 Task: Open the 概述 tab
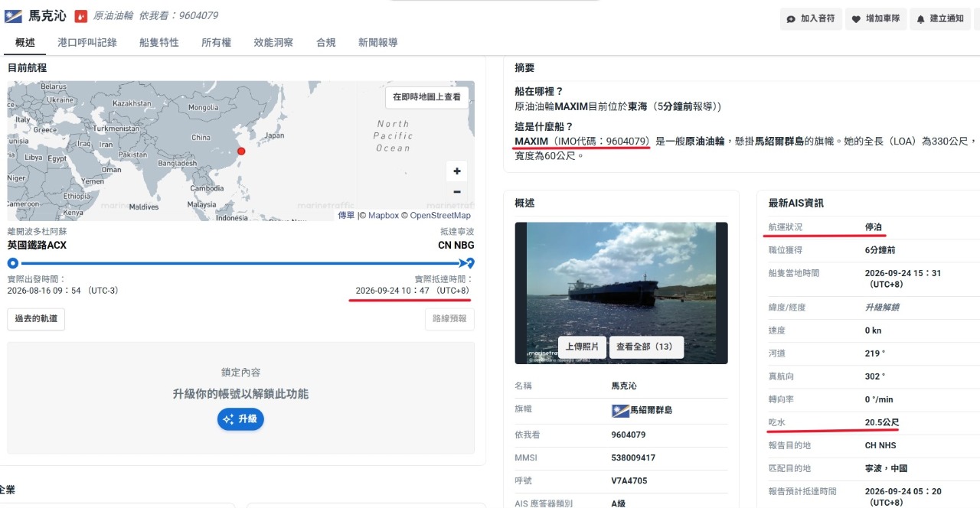point(25,43)
